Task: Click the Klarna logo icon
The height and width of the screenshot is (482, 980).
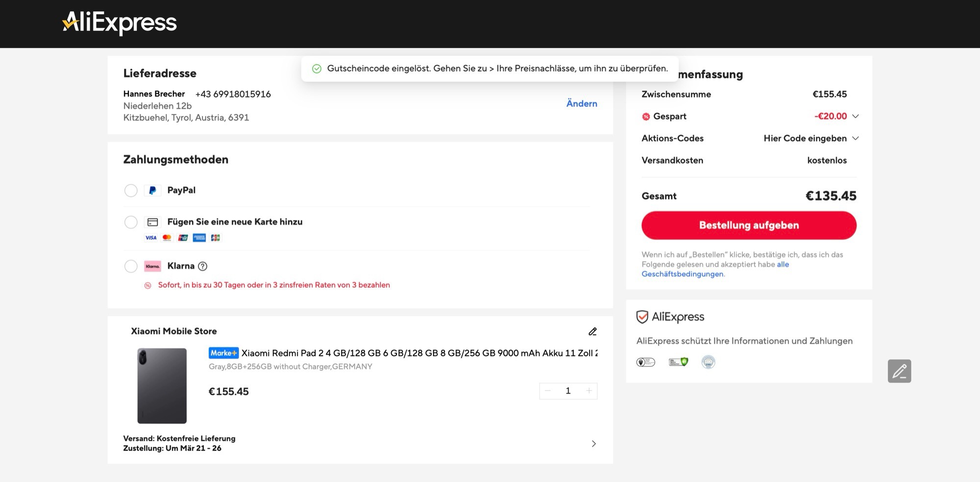Action: coord(152,266)
